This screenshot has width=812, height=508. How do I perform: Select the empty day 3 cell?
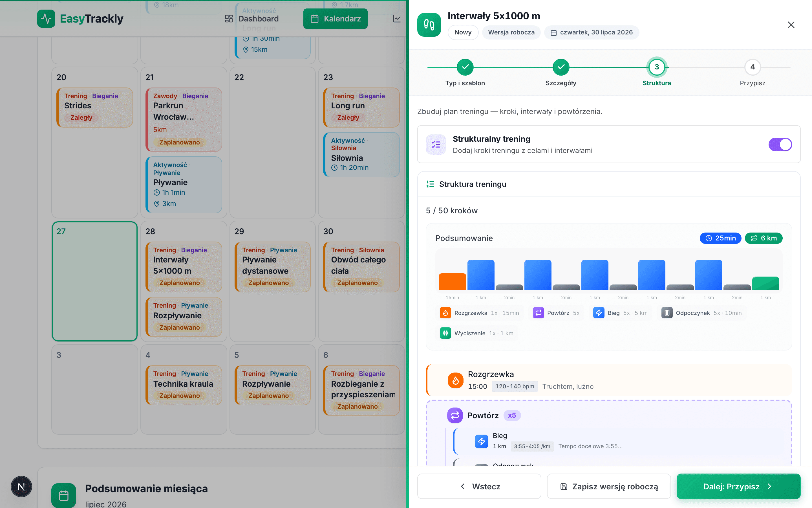tap(95, 389)
